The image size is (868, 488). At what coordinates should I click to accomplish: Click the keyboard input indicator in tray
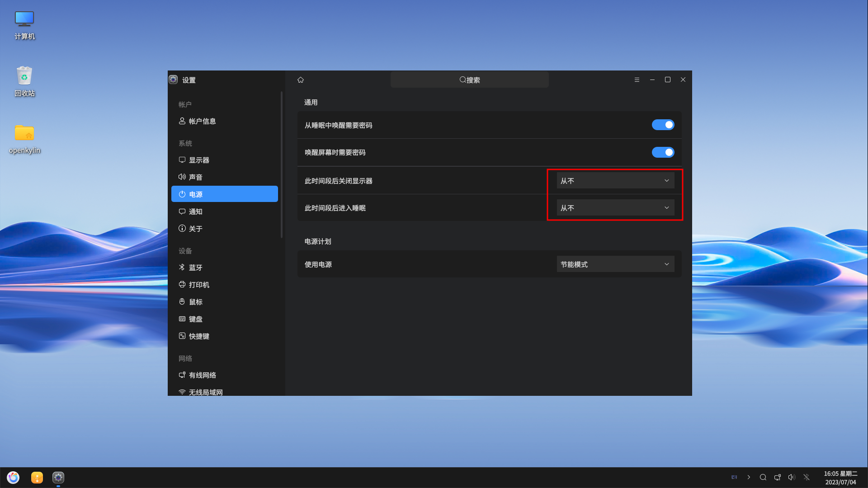click(734, 477)
